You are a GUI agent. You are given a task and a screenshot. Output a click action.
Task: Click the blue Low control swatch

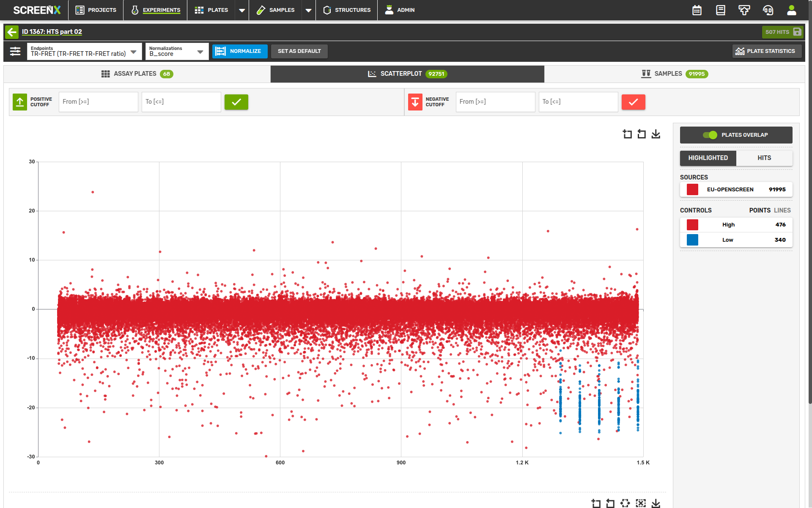click(692, 240)
